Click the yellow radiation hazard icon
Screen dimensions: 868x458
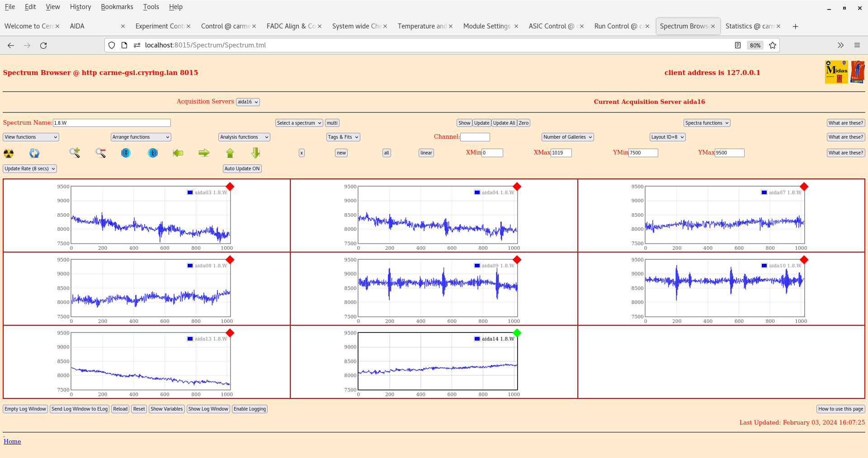9,153
